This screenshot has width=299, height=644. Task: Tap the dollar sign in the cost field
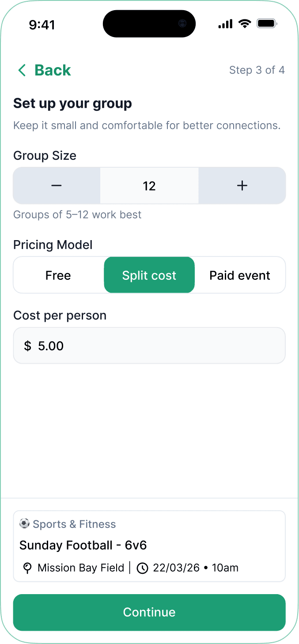(28, 346)
